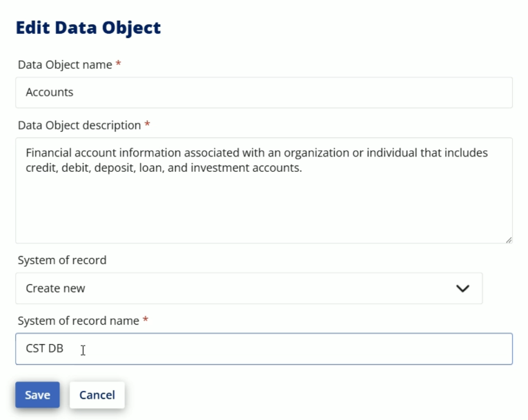Select the Create new option text

coord(55,288)
